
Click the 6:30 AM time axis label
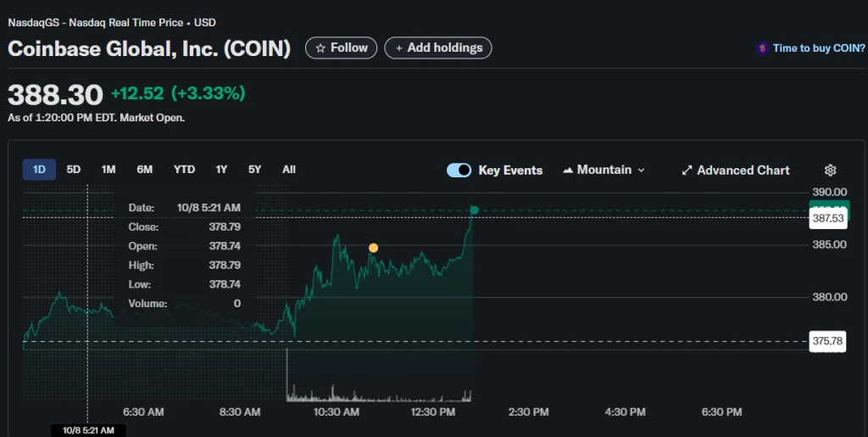pyautogui.click(x=143, y=412)
